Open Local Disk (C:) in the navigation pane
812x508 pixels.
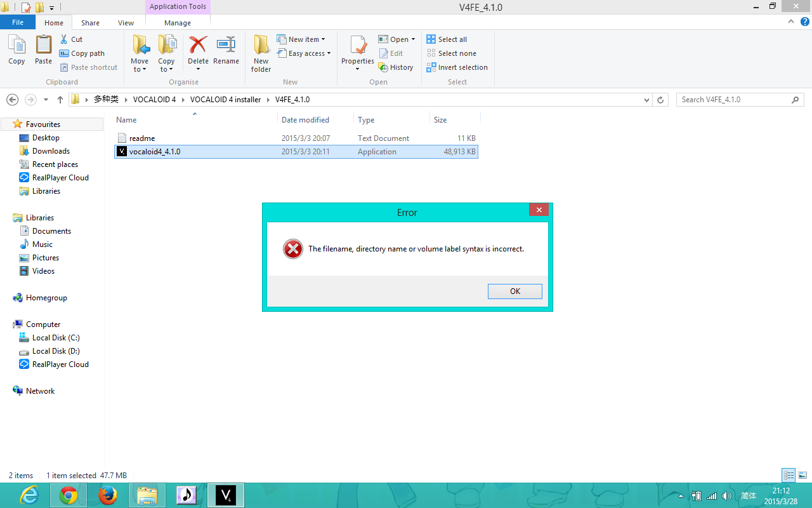tap(56, 338)
